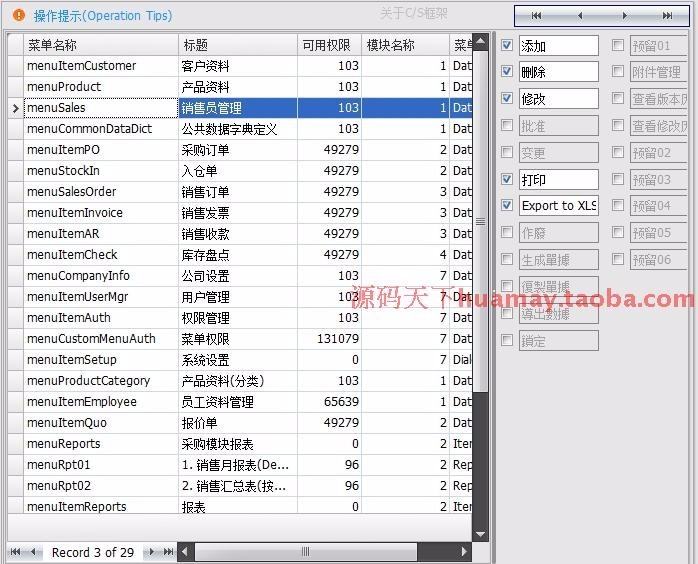This screenshot has width=698, height=564.
Task: Check the 預留01 checkbox
Action: [618, 45]
